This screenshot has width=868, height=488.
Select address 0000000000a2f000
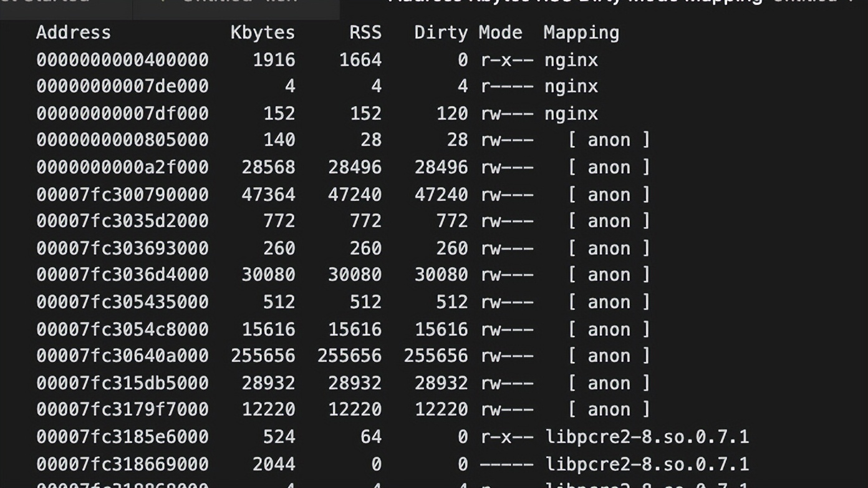point(122,167)
